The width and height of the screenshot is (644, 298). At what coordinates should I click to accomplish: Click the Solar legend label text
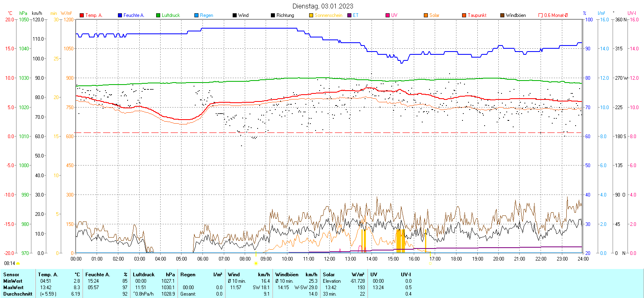(434, 15)
